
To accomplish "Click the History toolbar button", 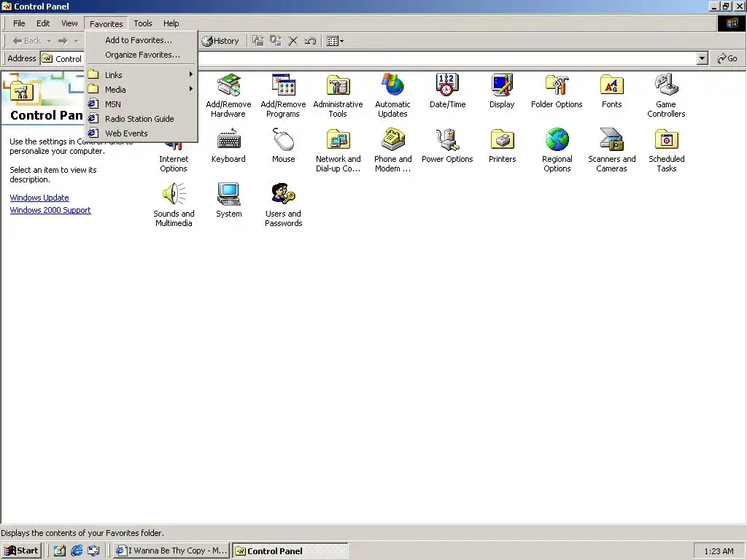I will tap(220, 41).
